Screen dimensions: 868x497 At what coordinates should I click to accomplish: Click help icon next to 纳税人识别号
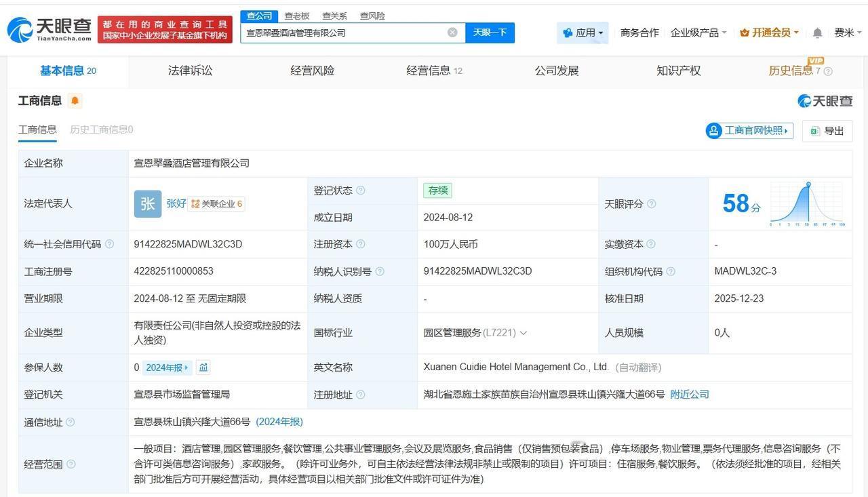point(380,271)
